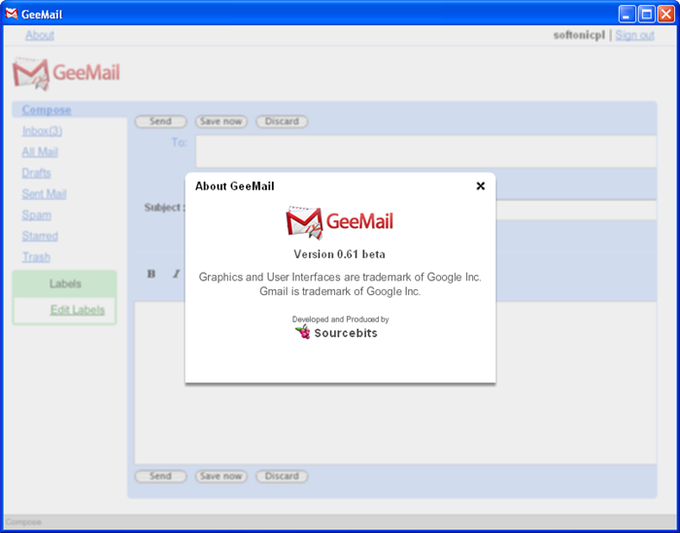Close the GeeMail window
Viewport: 680px width, 533px height.
[666, 14]
